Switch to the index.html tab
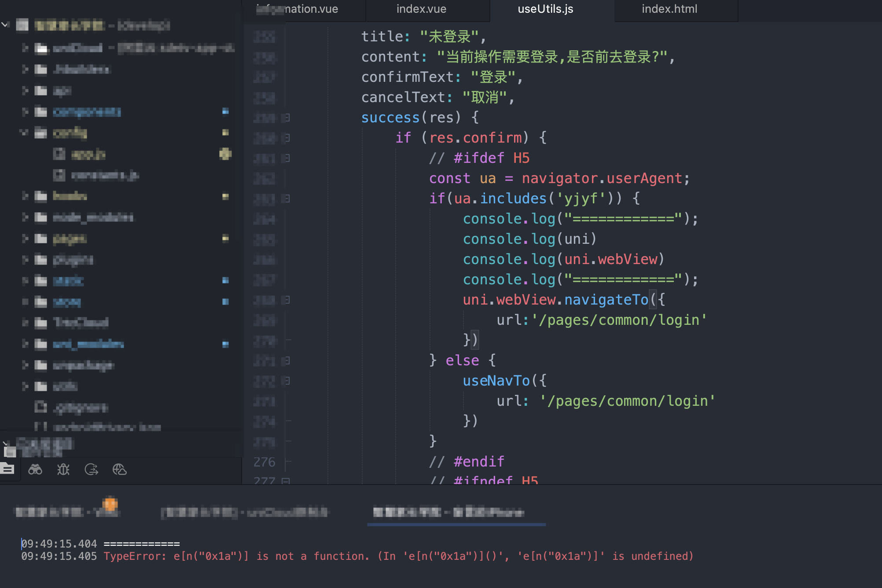The image size is (882, 588). (x=669, y=9)
